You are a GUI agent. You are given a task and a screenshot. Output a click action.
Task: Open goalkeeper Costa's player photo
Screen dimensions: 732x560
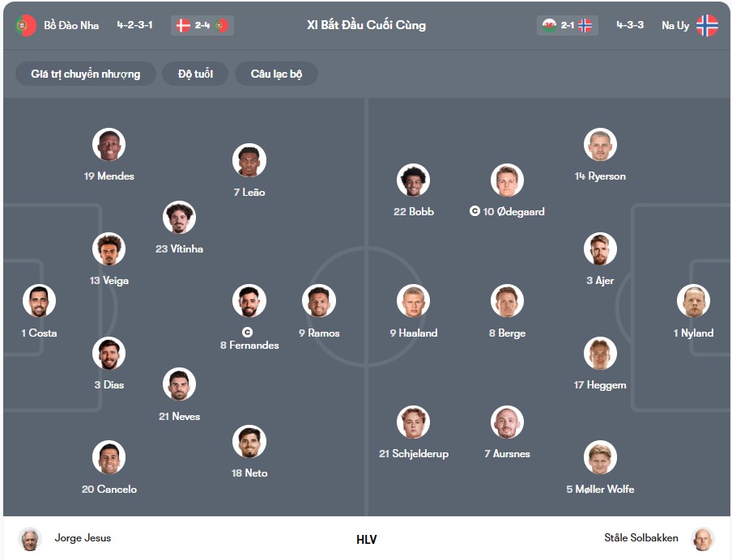click(x=39, y=301)
